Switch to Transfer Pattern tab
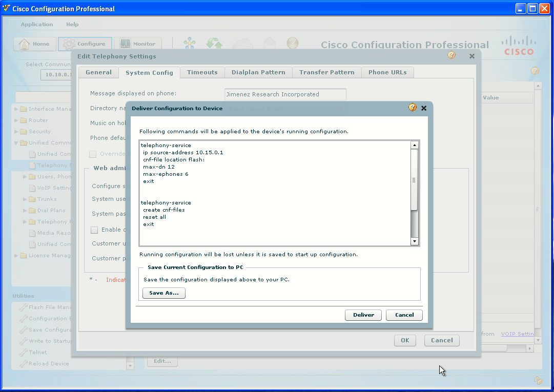Viewport: 554px width, 392px height. click(327, 72)
